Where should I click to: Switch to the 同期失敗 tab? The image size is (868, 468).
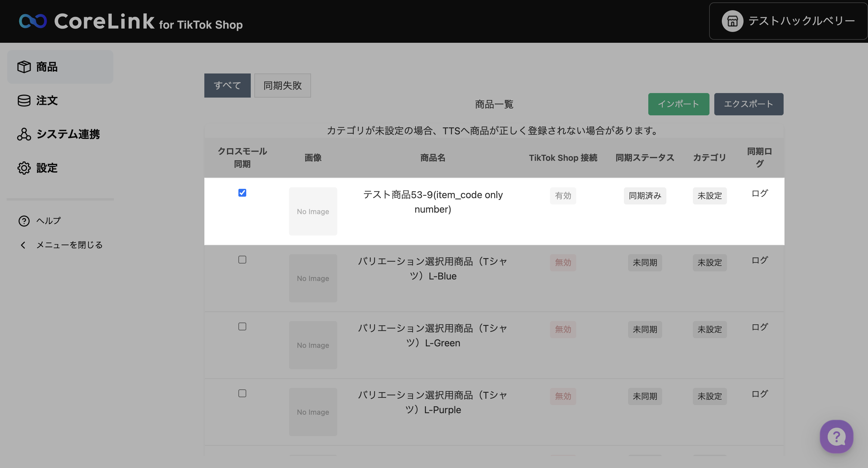point(282,86)
